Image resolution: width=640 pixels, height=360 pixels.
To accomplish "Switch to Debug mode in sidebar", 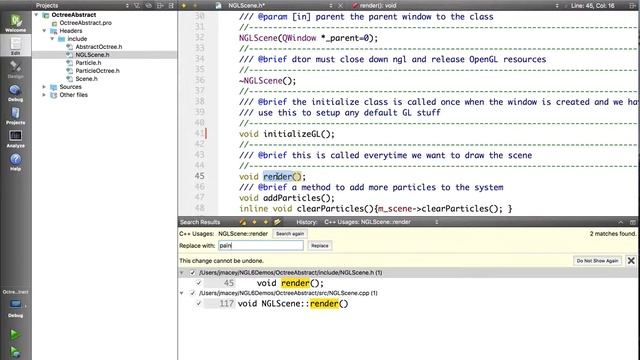I will (x=16, y=93).
